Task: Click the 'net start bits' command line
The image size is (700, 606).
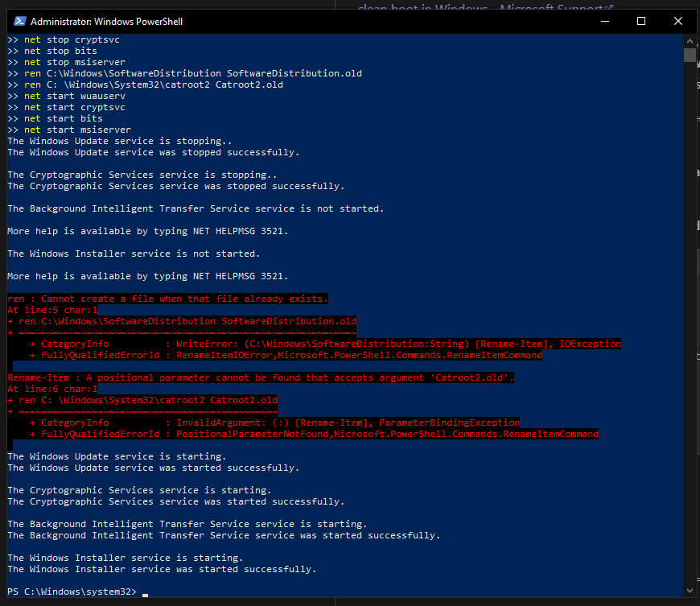Action: tap(56, 118)
